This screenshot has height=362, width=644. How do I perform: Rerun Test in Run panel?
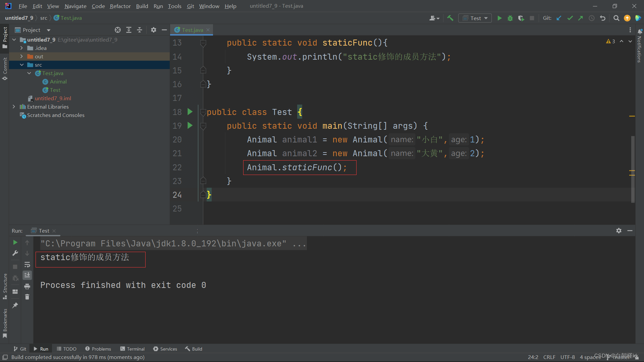15,242
